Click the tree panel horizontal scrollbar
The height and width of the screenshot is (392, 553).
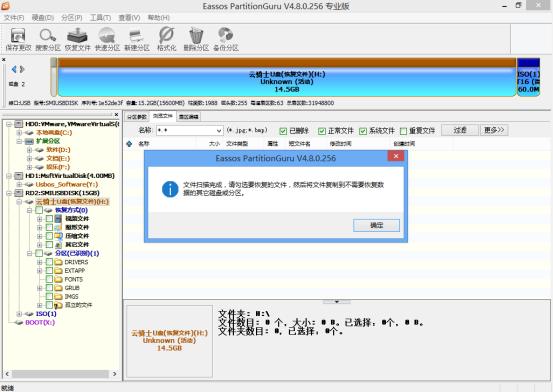click(x=60, y=374)
